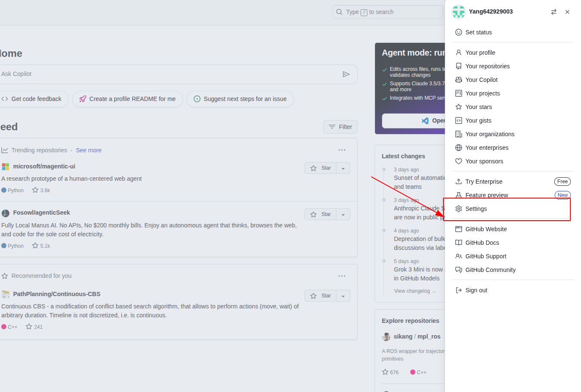
Task: Open Grok 3 Mini changelog entry
Action: pyautogui.click(x=419, y=274)
